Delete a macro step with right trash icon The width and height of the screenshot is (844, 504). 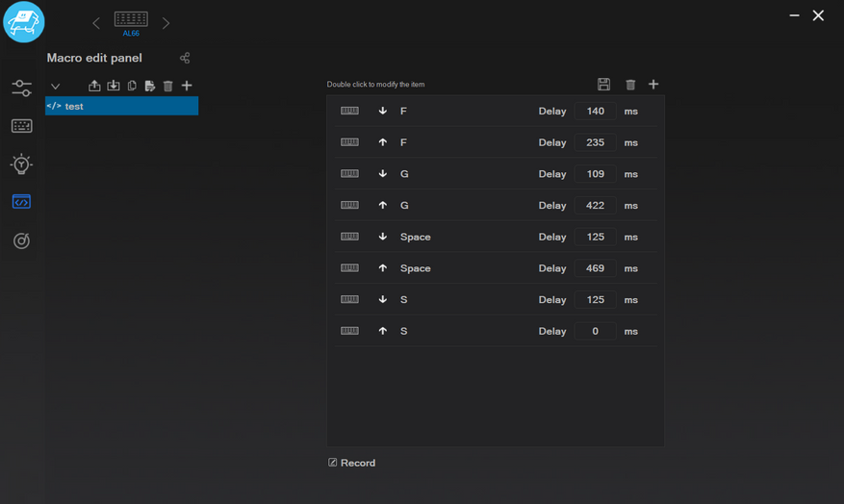click(x=630, y=85)
